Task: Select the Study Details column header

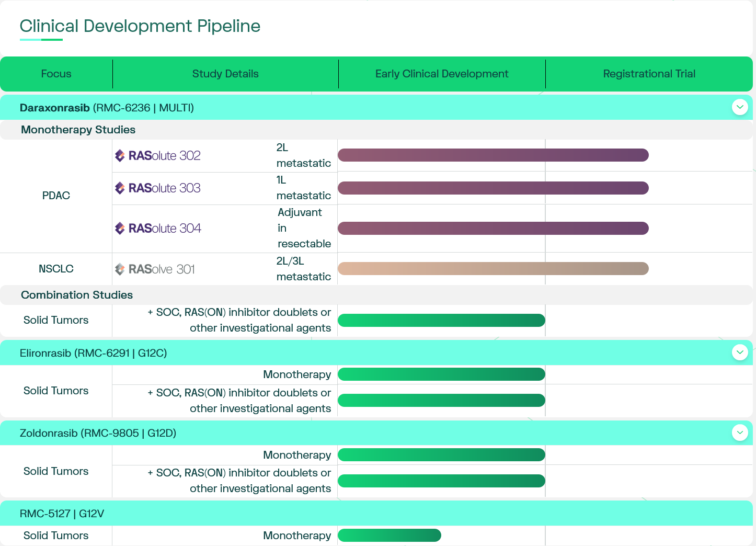Action: 225,74
